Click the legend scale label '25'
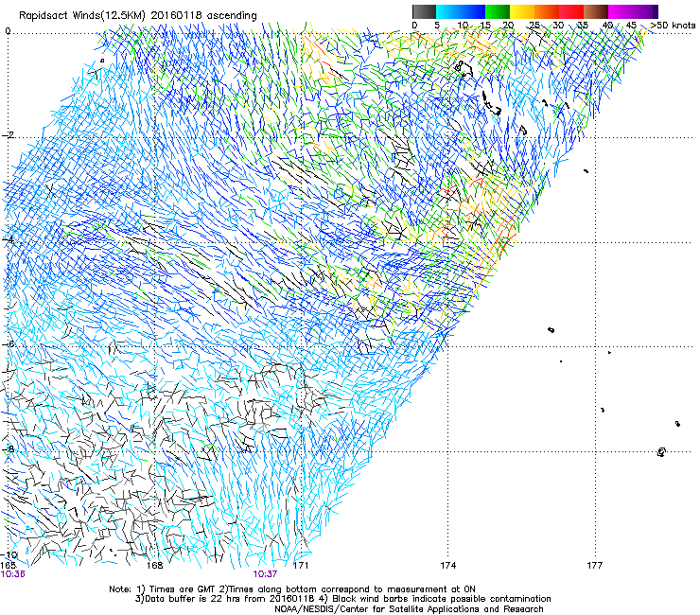The width and height of the screenshot is (700, 615). (534, 26)
